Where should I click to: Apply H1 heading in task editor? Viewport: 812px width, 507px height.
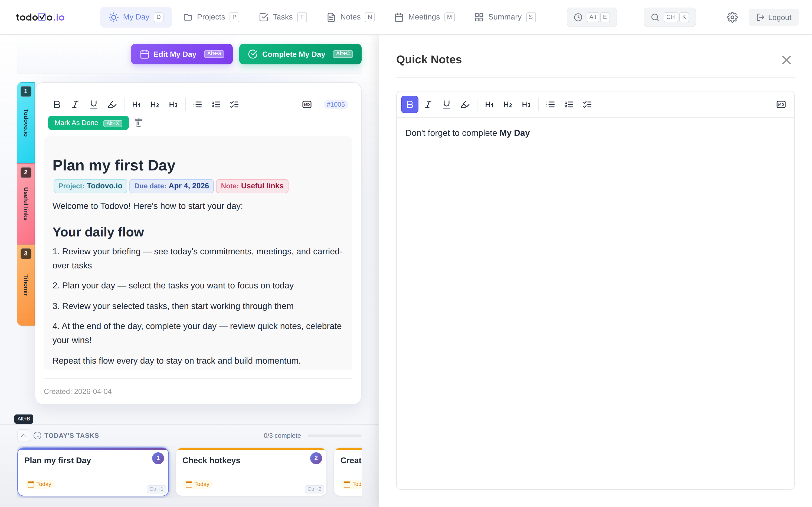point(136,105)
